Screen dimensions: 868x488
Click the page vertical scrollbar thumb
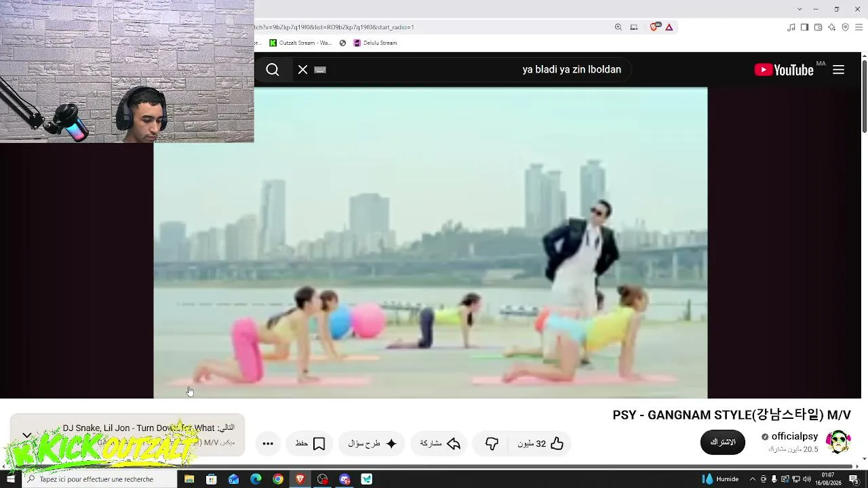tap(864, 96)
